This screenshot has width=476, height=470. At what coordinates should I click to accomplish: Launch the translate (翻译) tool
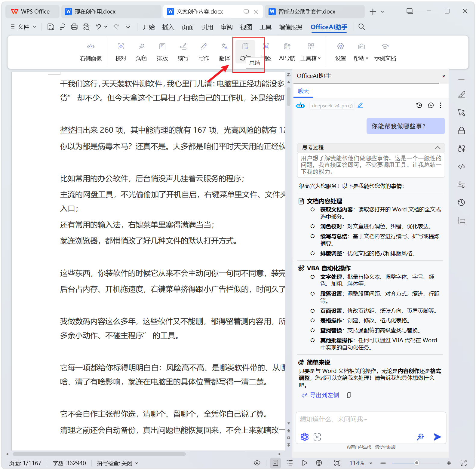[x=224, y=52]
